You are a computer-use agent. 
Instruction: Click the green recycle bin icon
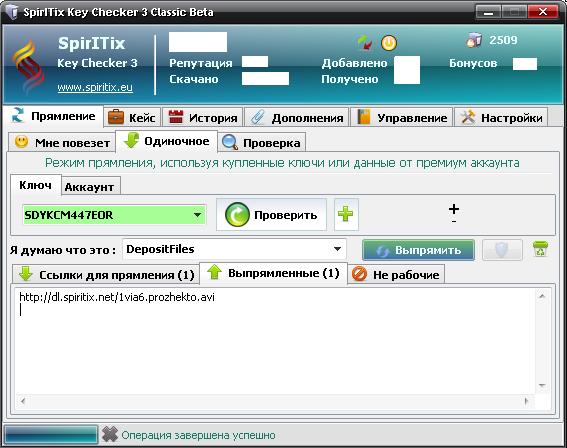coord(540,249)
